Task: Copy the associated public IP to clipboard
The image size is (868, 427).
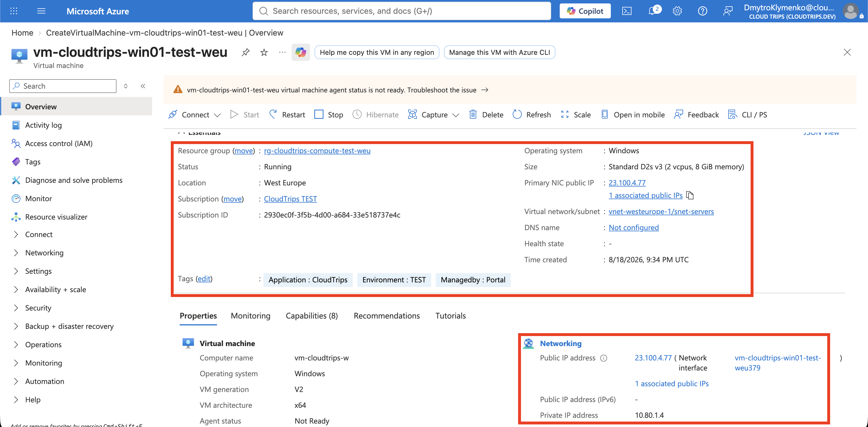Action: [x=690, y=195]
